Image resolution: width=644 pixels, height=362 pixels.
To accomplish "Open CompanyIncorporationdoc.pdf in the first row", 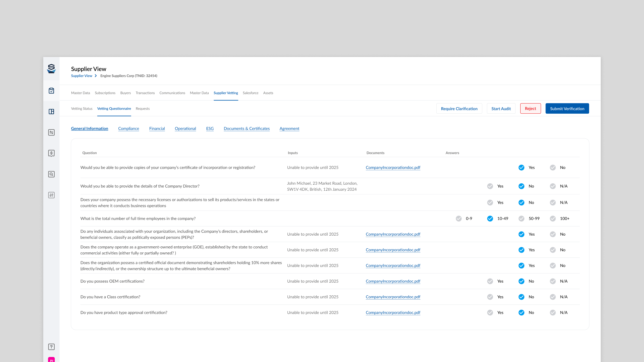I will click(393, 168).
